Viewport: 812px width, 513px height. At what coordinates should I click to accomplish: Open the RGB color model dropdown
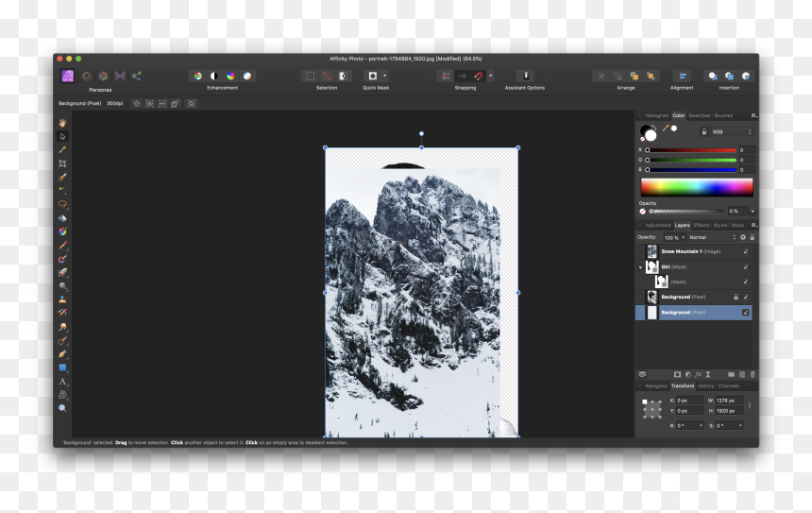point(732,132)
